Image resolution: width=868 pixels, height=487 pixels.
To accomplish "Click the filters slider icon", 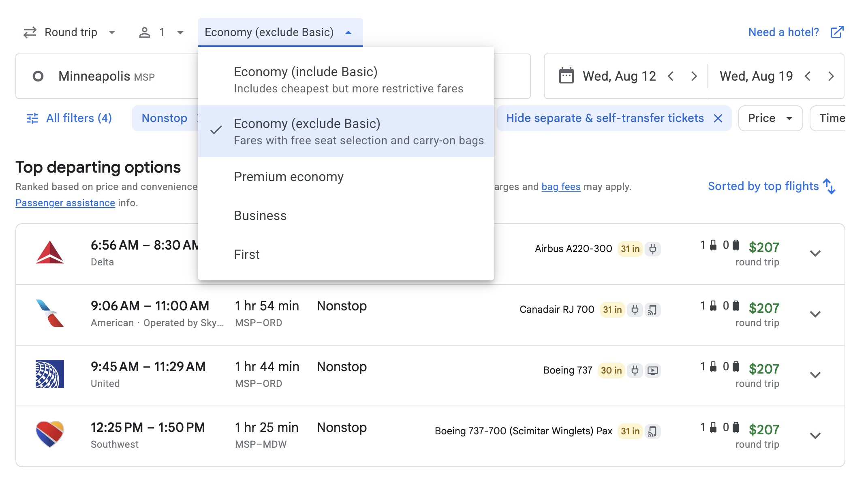I will point(32,118).
